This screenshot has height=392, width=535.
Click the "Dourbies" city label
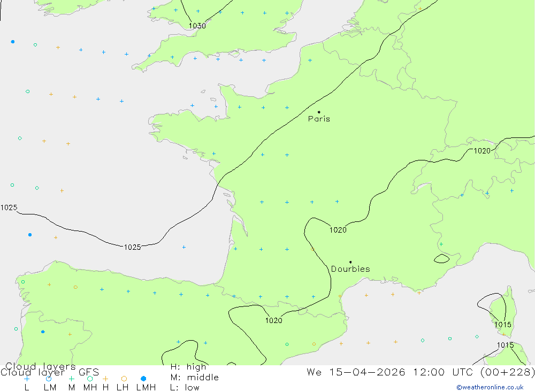point(350,269)
